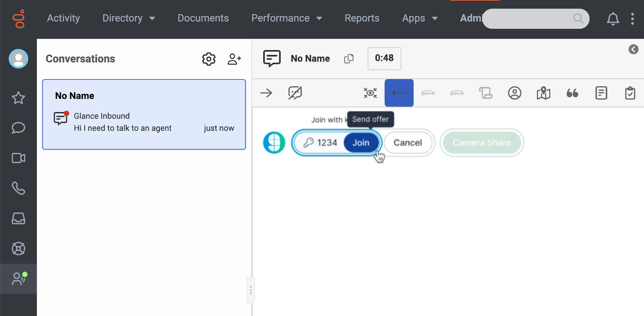Start Camera Share
This screenshot has width=644, height=316.
[x=481, y=143]
